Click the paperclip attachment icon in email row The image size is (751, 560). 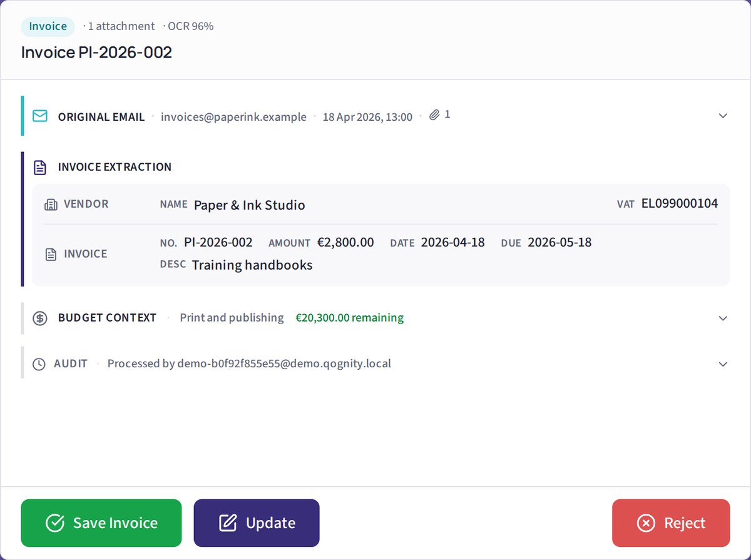(x=434, y=116)
